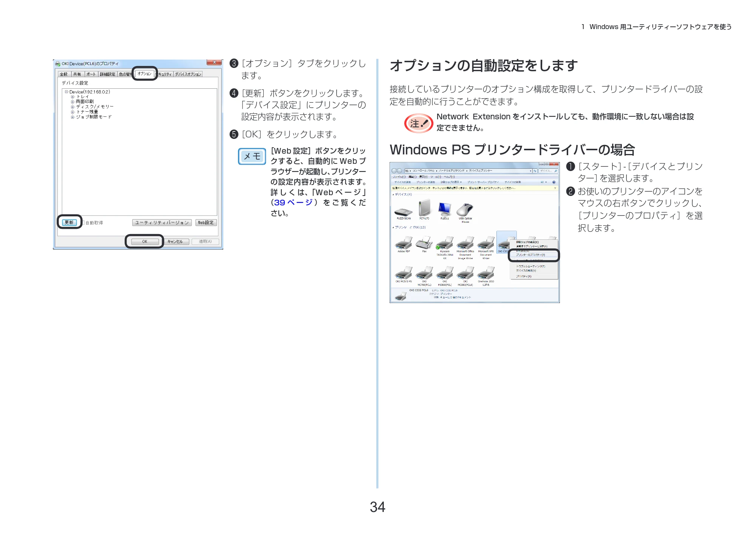Select the Adobe PDF printer icon
This screenshot has width=756, height=535.
pyautogui.click(x=404, y=243)
